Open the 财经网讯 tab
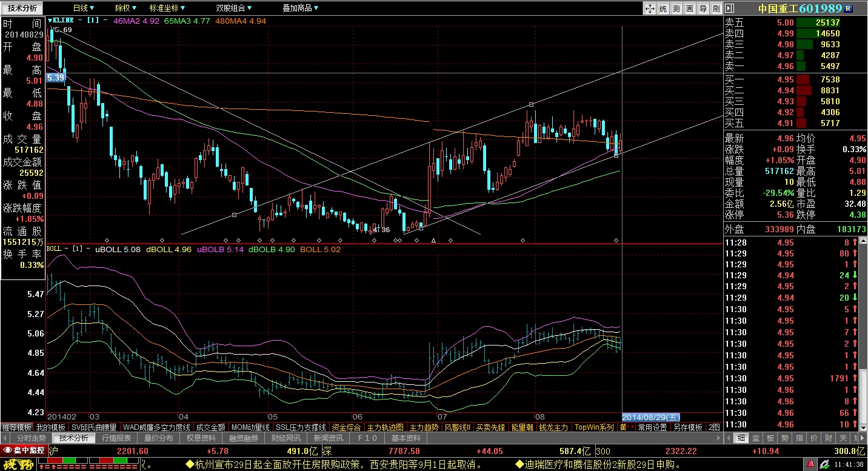The height and width of the screenshot is (471, 868). pos(286,438)
